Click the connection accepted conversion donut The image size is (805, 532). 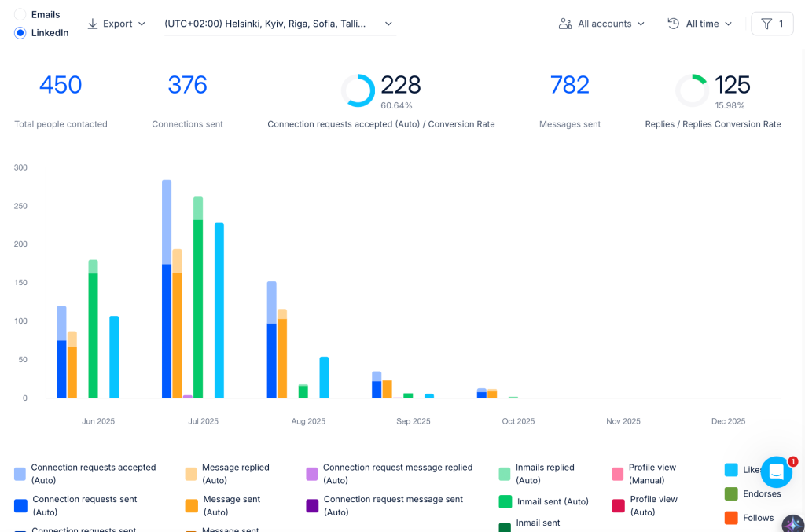pyautogui.click(x=358, y=90)
